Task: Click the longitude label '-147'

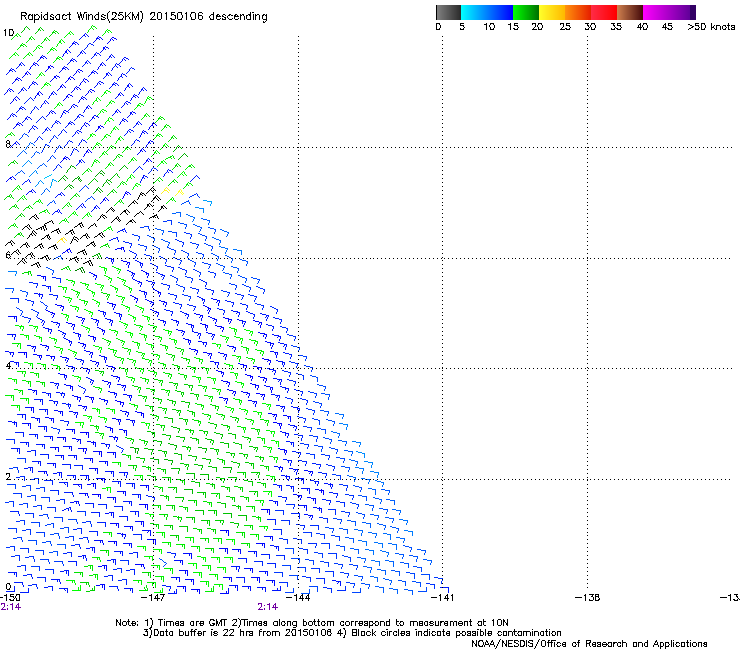Action: coord(153,598)
